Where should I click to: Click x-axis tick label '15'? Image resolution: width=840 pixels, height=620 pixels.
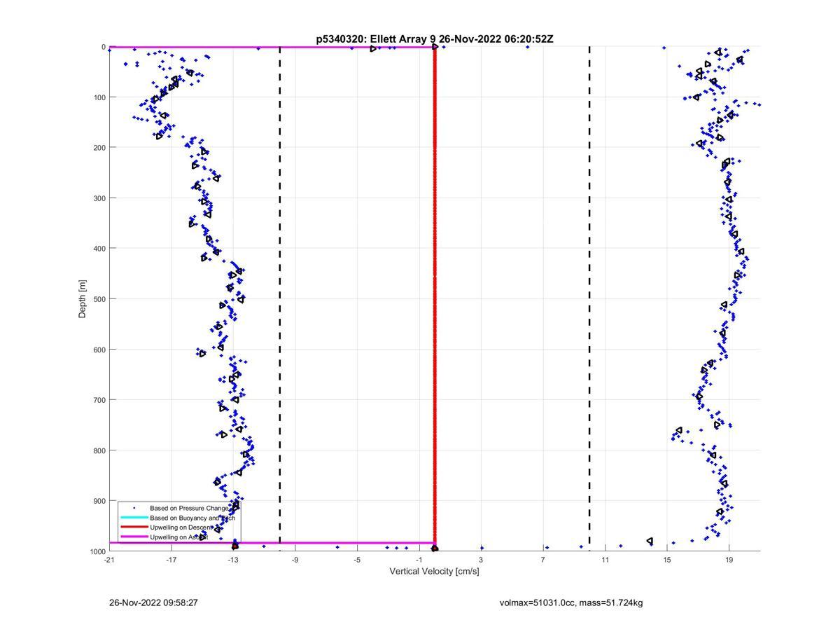[667, 560]
